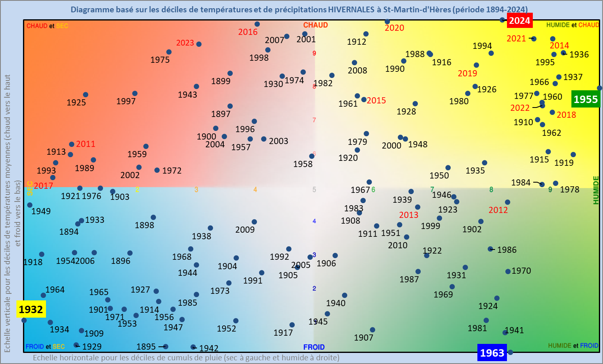Click the chart title about déciles HIVERNALES
This screenshot has width=603, height=364.
click(299, 9)
